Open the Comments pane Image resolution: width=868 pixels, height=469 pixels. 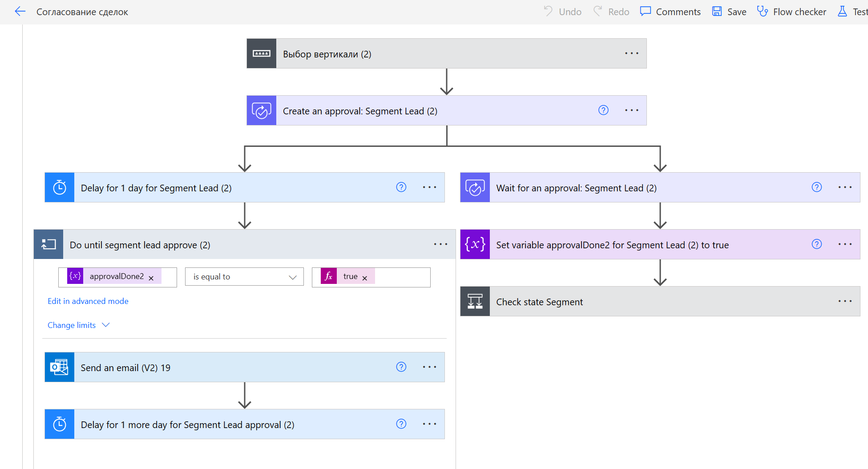tap(670, 12)
